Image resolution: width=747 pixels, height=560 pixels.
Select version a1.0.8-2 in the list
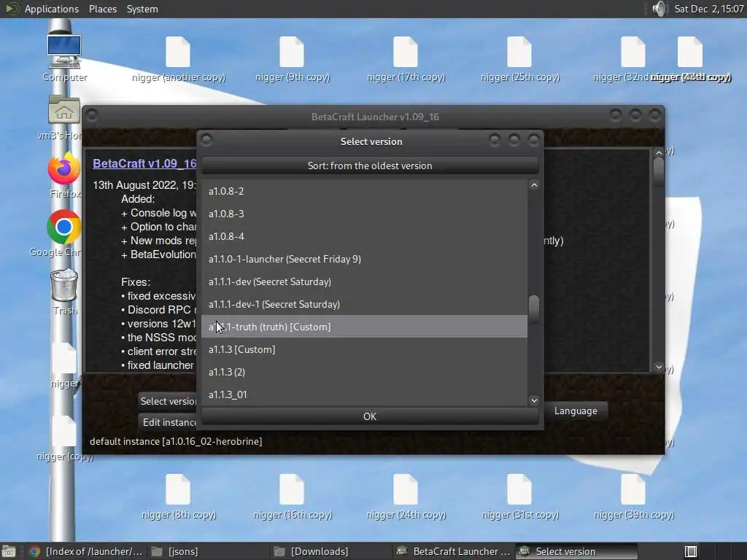pyautogui.click(x=364, y=191)
